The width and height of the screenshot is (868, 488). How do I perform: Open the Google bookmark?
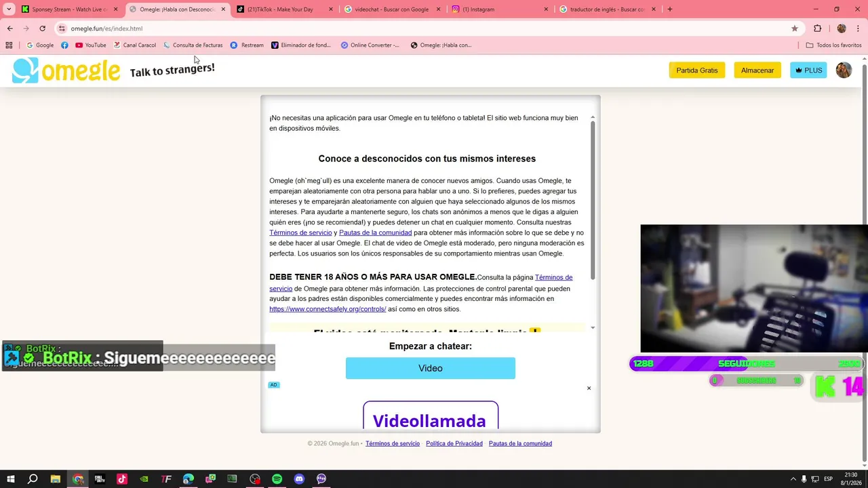pos(40,45)
